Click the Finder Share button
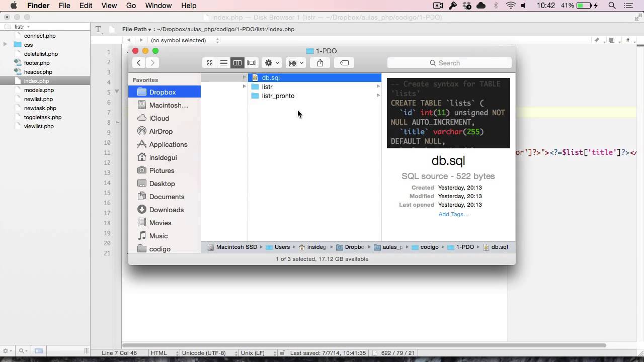Screen dimensions: 644x362 point(320,63)
